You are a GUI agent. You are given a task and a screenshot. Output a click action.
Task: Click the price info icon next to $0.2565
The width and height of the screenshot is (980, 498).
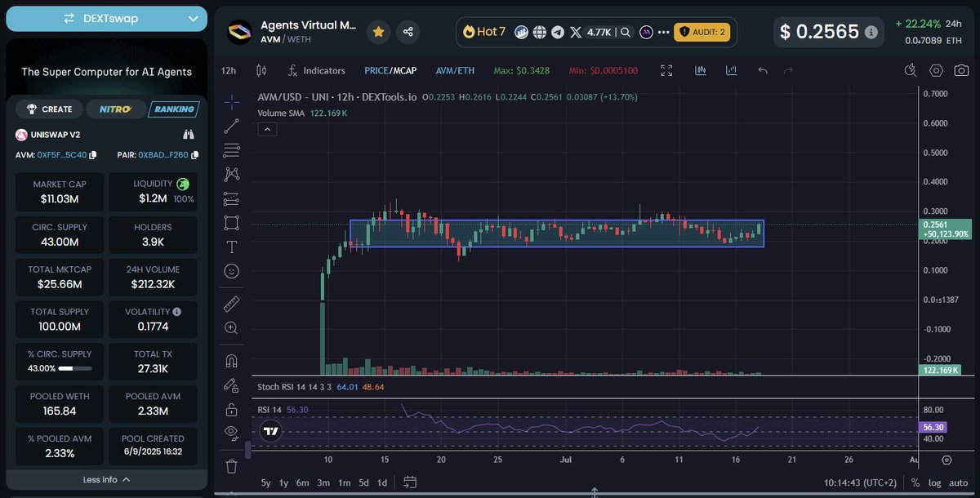click(871, 33)
